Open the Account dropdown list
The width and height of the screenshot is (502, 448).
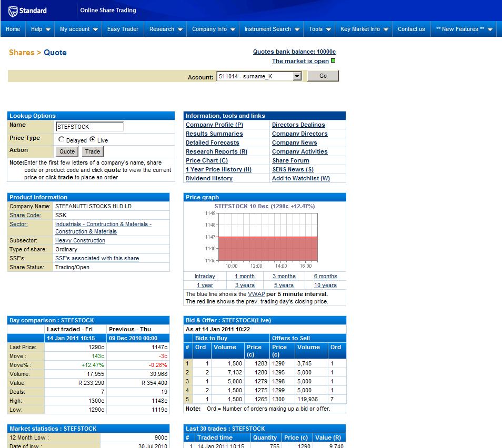pyautogui.click(x=297, y=76)
